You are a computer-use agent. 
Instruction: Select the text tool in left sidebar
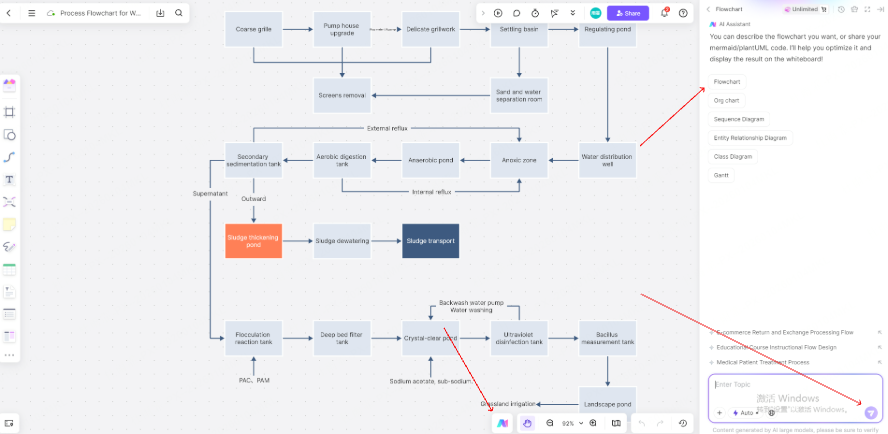click(x=10, y=179)
